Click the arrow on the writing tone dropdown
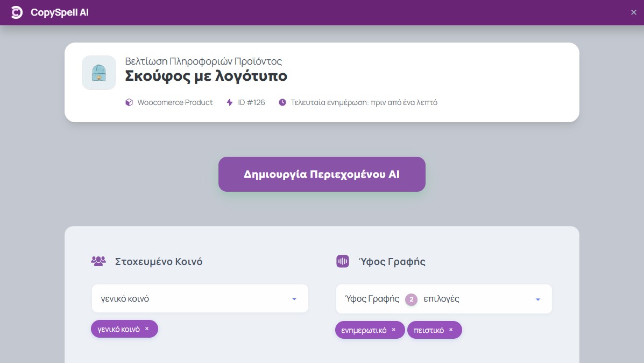 537,299
